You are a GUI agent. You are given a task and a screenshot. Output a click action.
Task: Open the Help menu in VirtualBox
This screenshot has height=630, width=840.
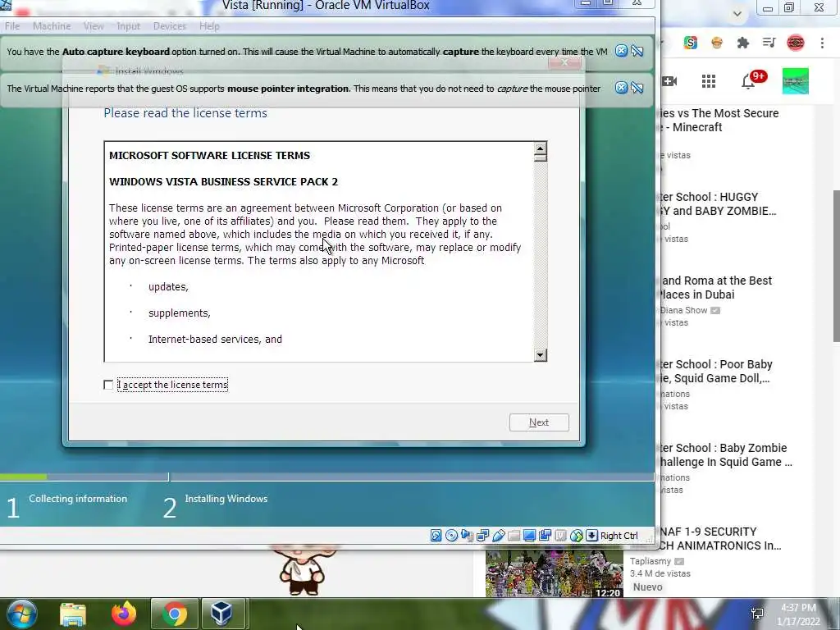pos(209,26)
